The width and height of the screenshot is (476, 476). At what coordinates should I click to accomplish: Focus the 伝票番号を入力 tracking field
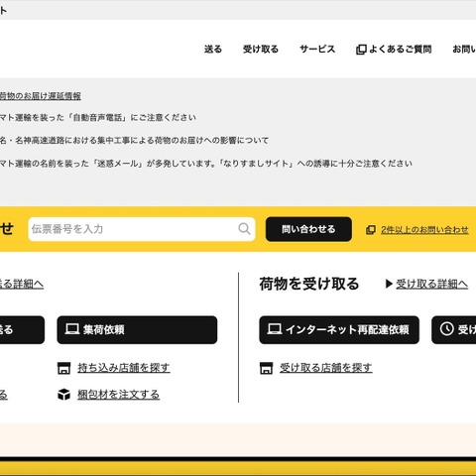coord(142,229)
